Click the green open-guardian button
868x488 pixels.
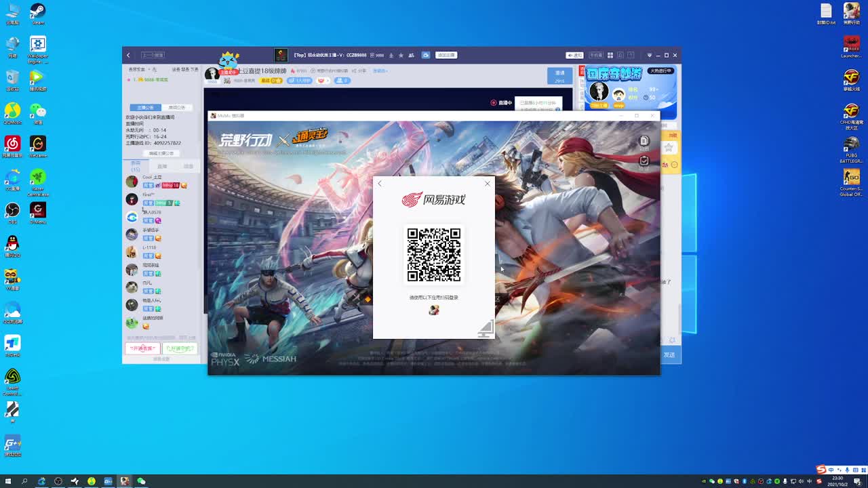[x=180, y=348]
